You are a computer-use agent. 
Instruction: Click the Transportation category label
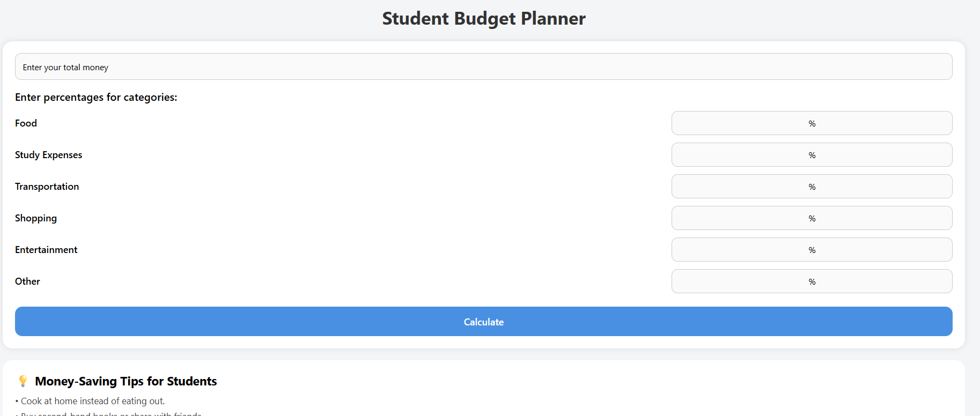[x=47, y=187]
